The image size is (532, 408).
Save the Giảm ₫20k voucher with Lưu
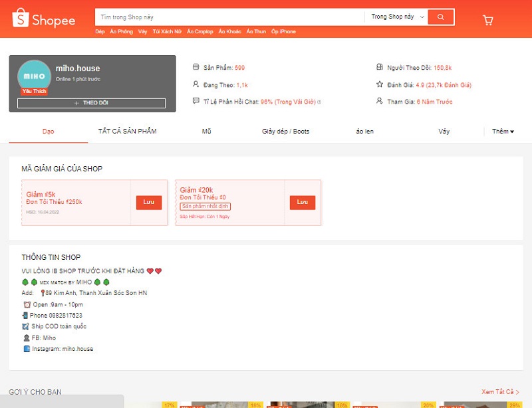[303, 202]
